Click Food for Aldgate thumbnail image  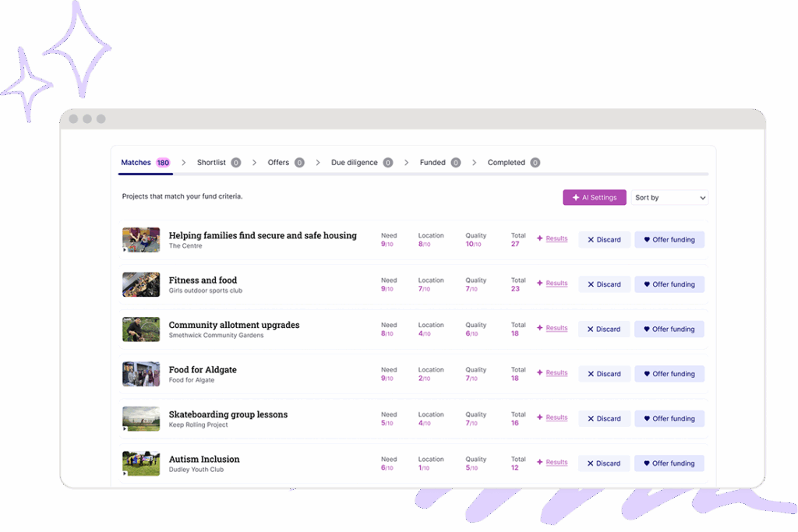click(x=141, y=374)
